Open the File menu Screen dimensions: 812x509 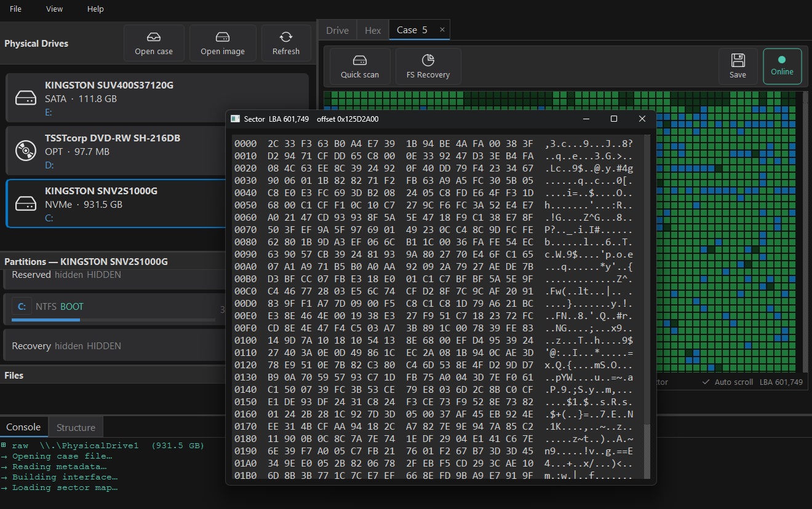coord(15,9)
